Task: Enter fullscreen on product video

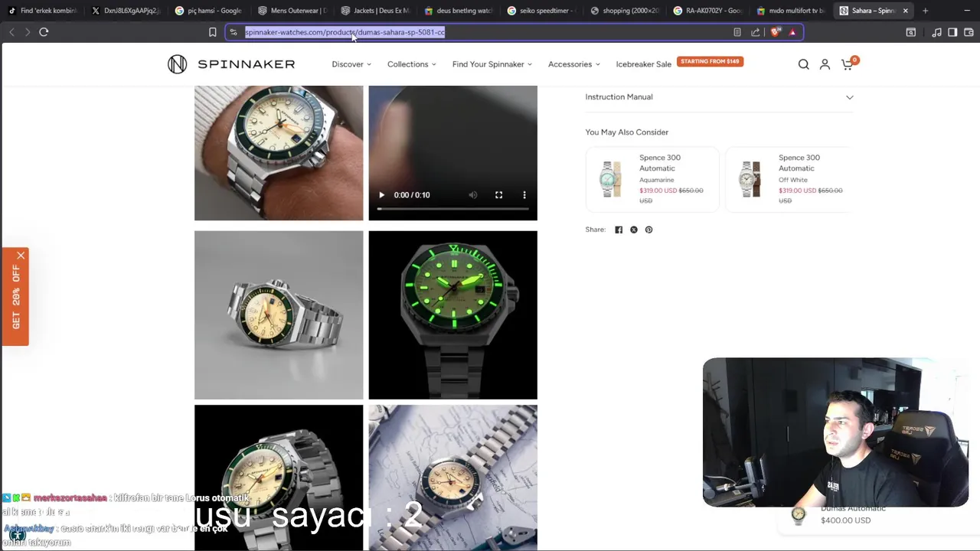Action: [498, 195]
